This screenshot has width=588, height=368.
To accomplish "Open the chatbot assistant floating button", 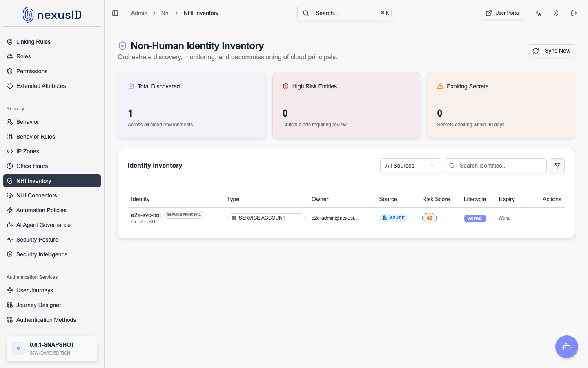I will [x=567, y=347].
